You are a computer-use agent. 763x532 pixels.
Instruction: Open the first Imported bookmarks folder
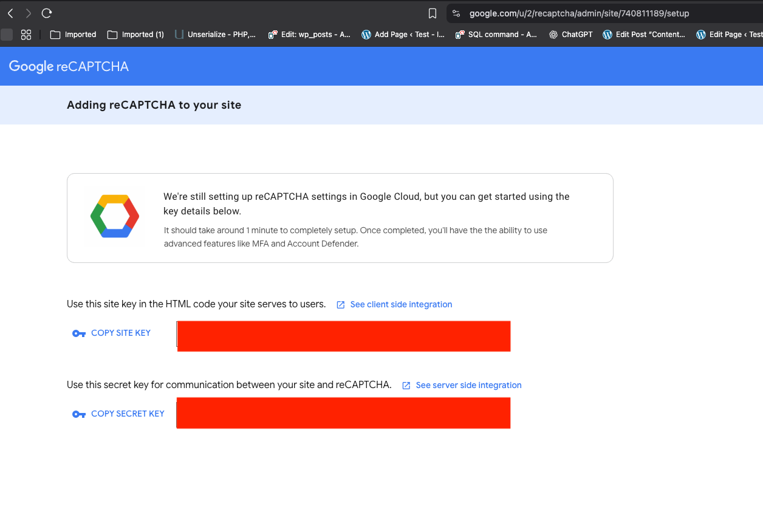[x=73, y=35]
